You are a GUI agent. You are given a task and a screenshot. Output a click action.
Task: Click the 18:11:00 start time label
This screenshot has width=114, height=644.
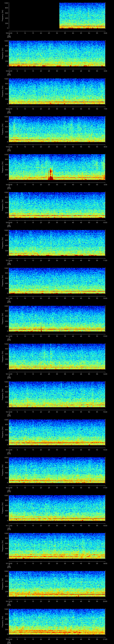point(9,298)
